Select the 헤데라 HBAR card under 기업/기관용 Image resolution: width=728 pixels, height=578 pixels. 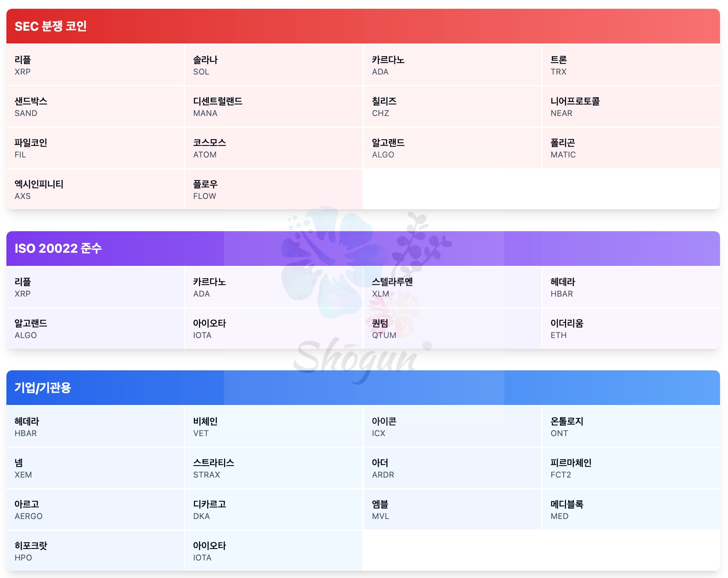click(x=95, y=427)
